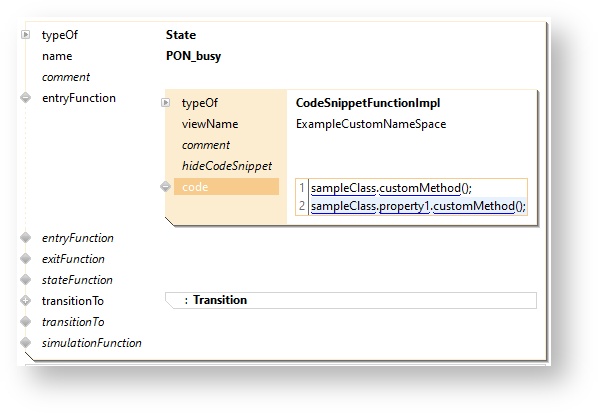The height and width of the screenshot is (414, 599).
Task: Select the nested comment label under viewName
Action: click(x=206, y=145)
